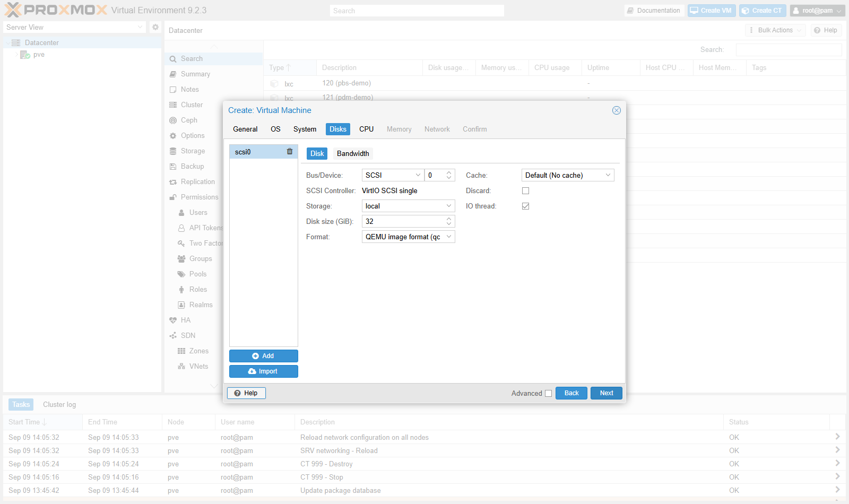The width and height of the screenshot is (849, 504).
Task: Click the top Search box
Action: (417, 11)
